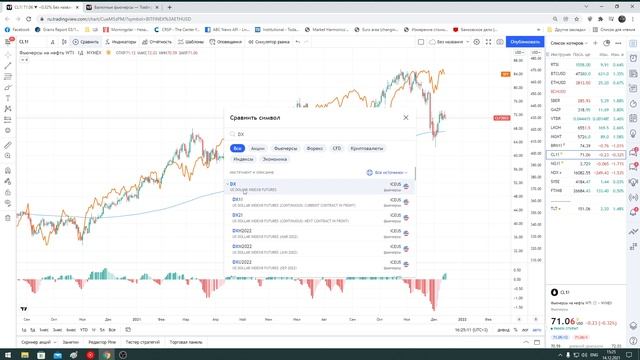
Task: Select the ruler measure tool
Action: pyautogui.click(x=8, y=145)
